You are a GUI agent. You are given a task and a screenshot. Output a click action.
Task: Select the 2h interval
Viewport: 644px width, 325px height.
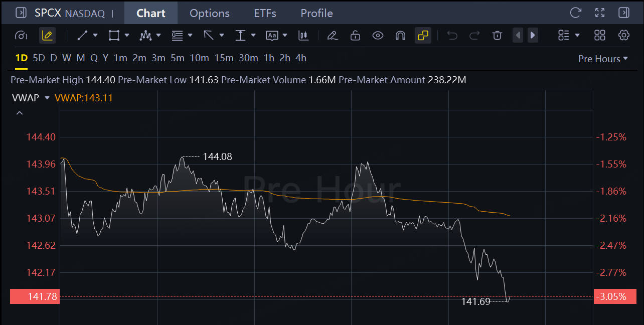285,58
